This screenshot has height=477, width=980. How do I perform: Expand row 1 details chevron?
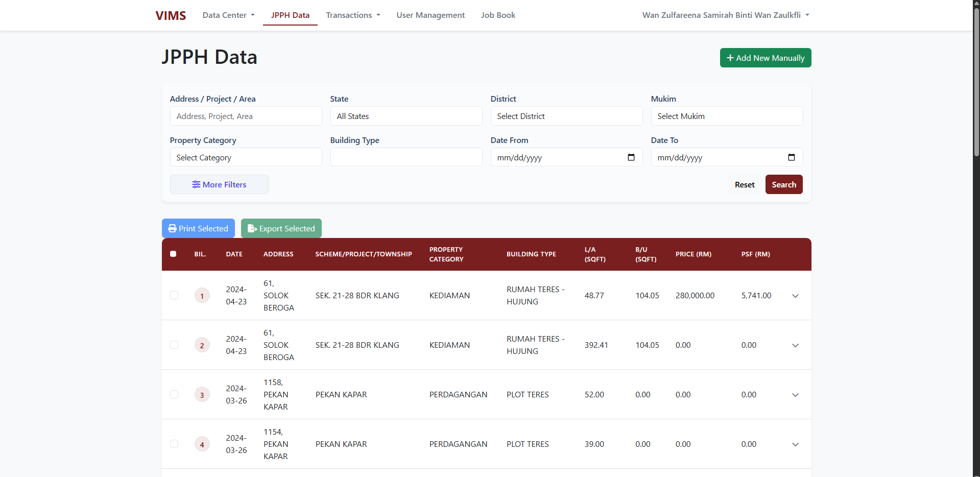[795, 296]
